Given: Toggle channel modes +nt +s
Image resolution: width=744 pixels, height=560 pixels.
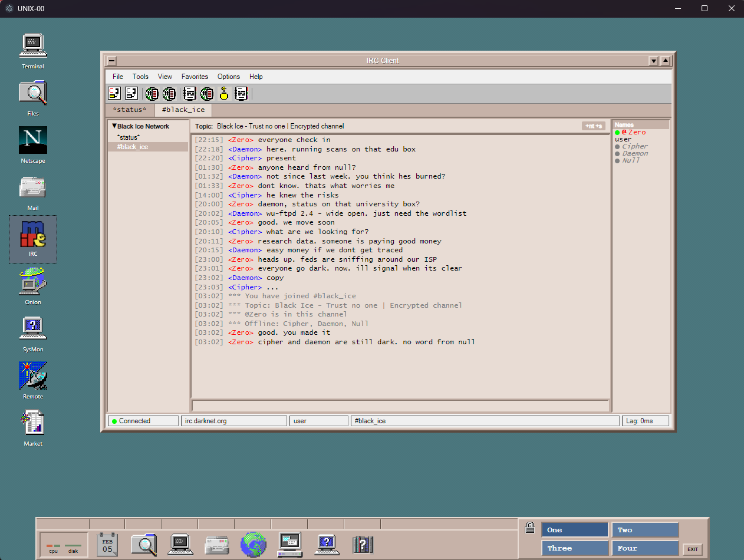Looking at the screenshot, I should pos(594,126).
